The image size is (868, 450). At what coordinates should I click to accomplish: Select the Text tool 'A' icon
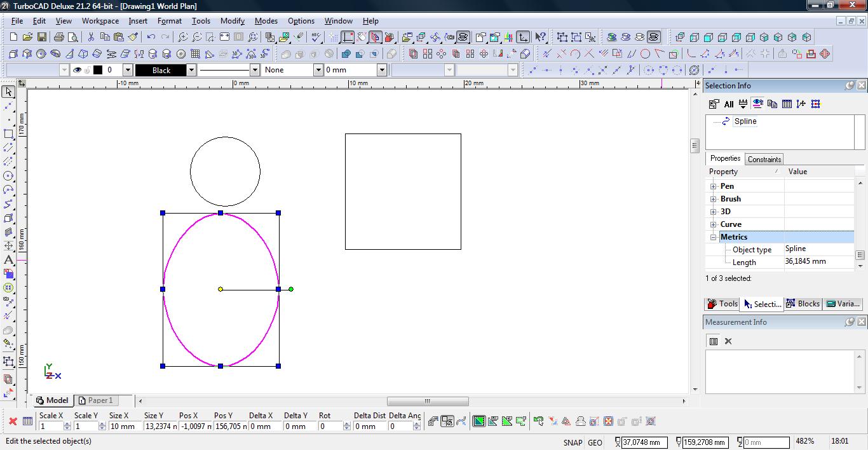coord(8,260)
